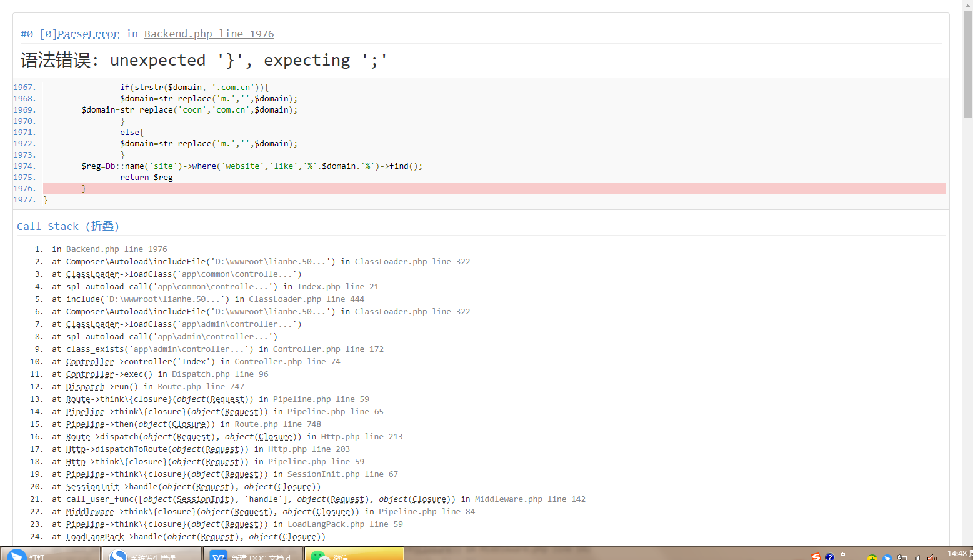Click Middleware in stack entry 22
Viewport: 973px width, 560px height.
tap(90, 511)
